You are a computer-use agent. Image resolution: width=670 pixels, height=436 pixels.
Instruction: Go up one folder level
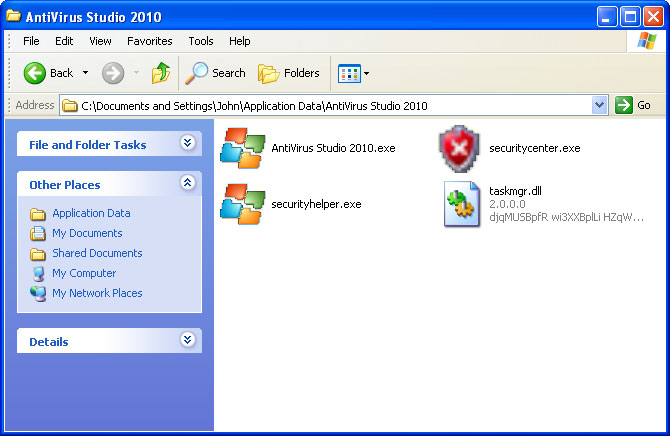pos(161,73)
